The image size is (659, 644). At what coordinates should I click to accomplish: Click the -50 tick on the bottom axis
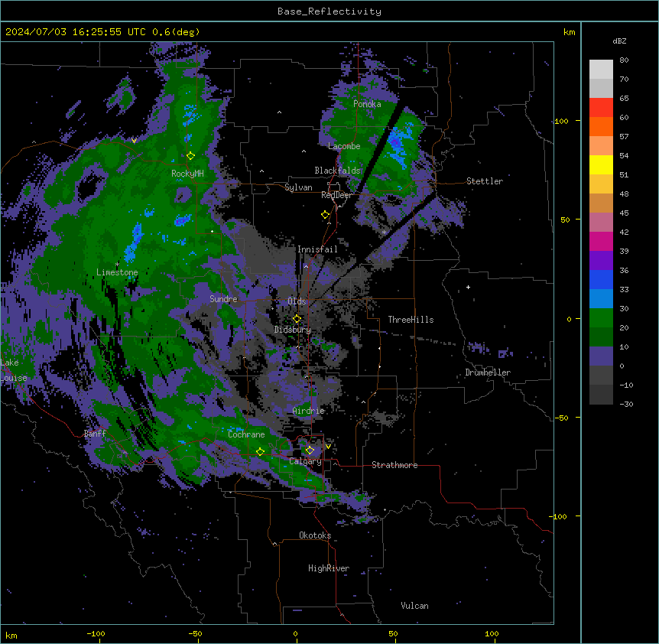pyautogui.click(x=195, y=633)
